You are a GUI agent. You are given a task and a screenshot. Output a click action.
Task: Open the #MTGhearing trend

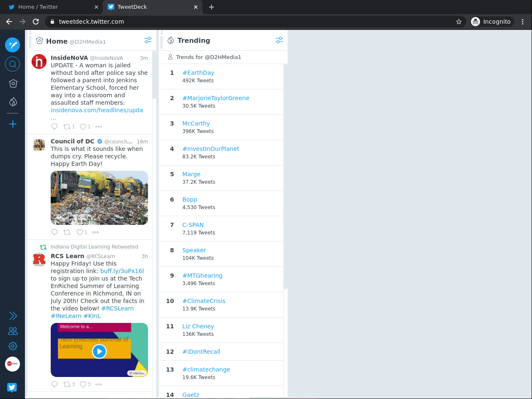[202, 276]
